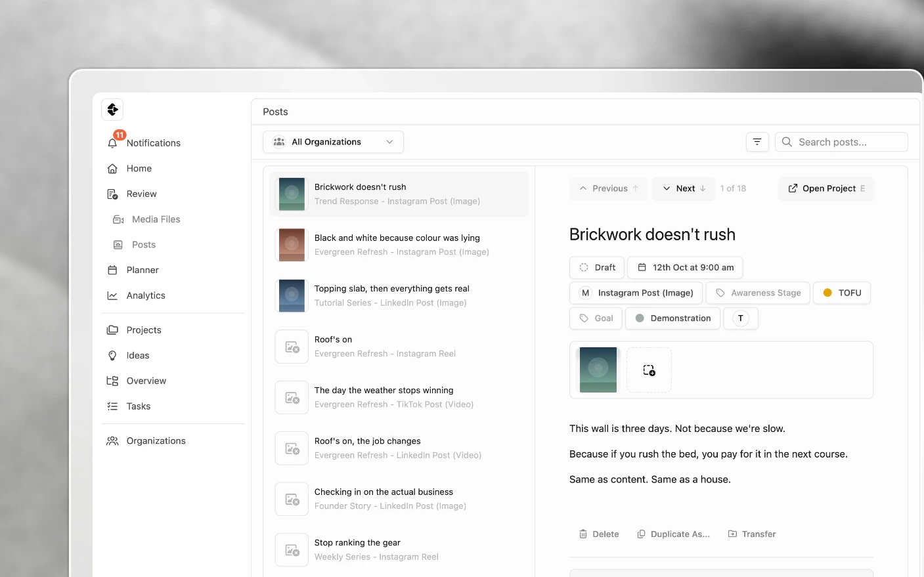Click the app logo icon in sidebar
Screen dimensions: 924x577
pos(112,110)
